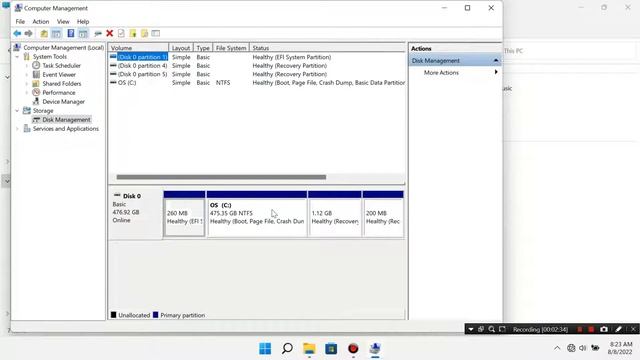640x360 pixels.
Task: Toggle the Show/Hide Console Tree toolbar icon
Action: (56, 33)
